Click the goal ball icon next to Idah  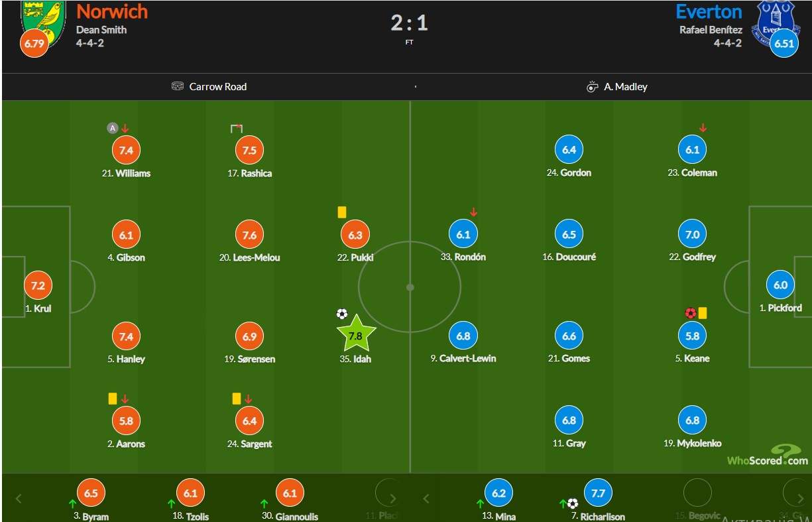coord(342,314)
